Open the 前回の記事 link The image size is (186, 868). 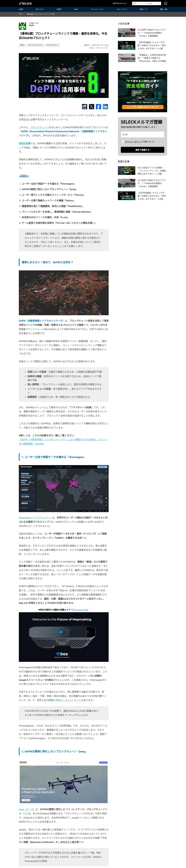tap(25, 144)
